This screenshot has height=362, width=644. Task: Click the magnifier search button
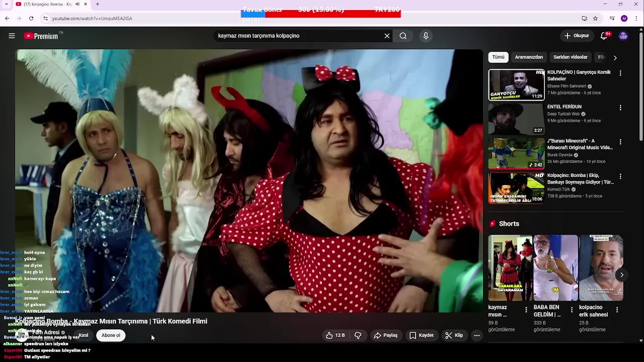[403, 36]
